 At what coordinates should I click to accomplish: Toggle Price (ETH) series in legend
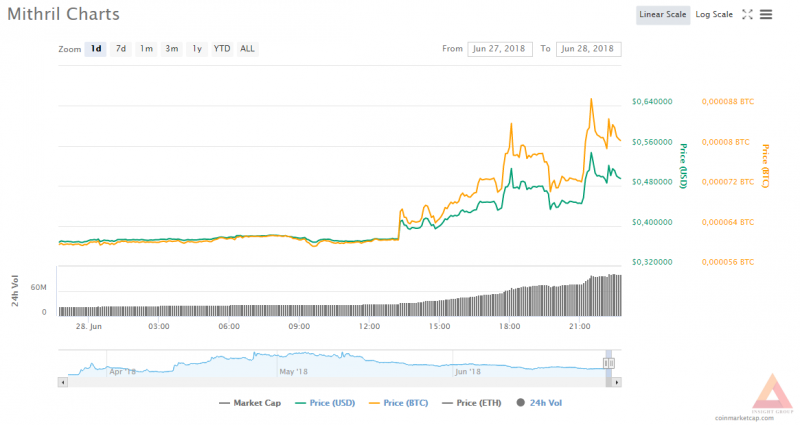point(472,403)
